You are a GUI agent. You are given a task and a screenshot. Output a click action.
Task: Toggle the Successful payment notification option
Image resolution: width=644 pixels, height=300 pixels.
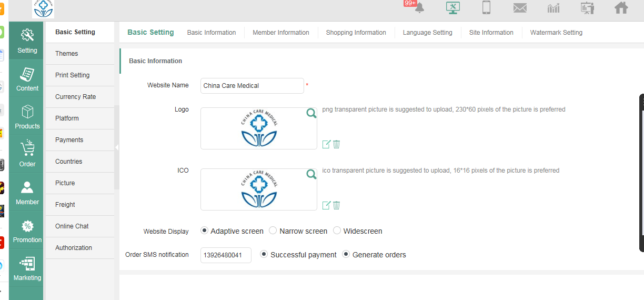coord(264,254)
